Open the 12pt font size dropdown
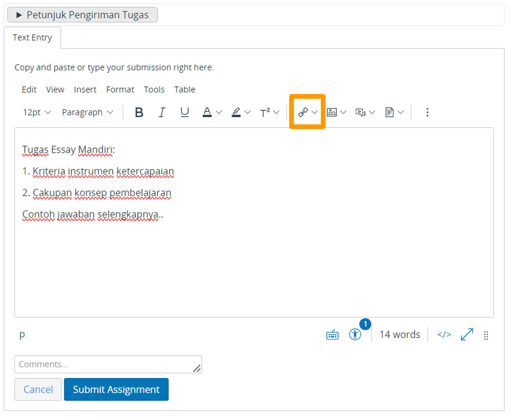Image resolution: width=511 pixels, height=420 pixels. pos(37,112)
